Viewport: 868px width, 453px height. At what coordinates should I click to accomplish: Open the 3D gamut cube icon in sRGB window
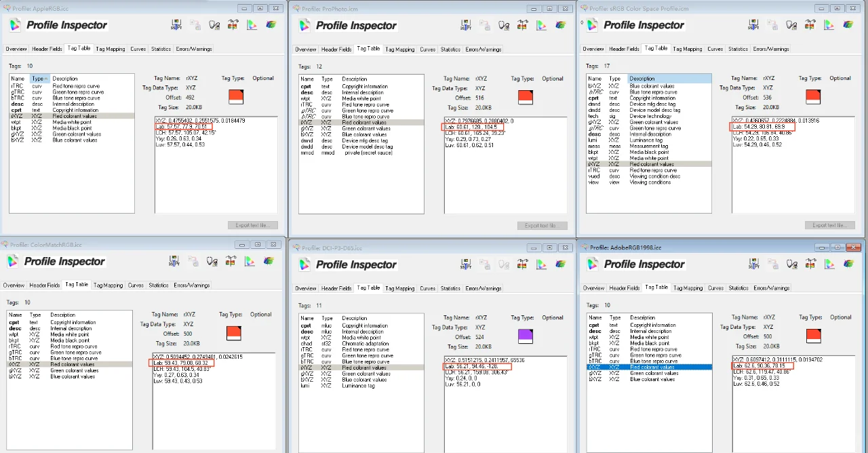(848, 24)
